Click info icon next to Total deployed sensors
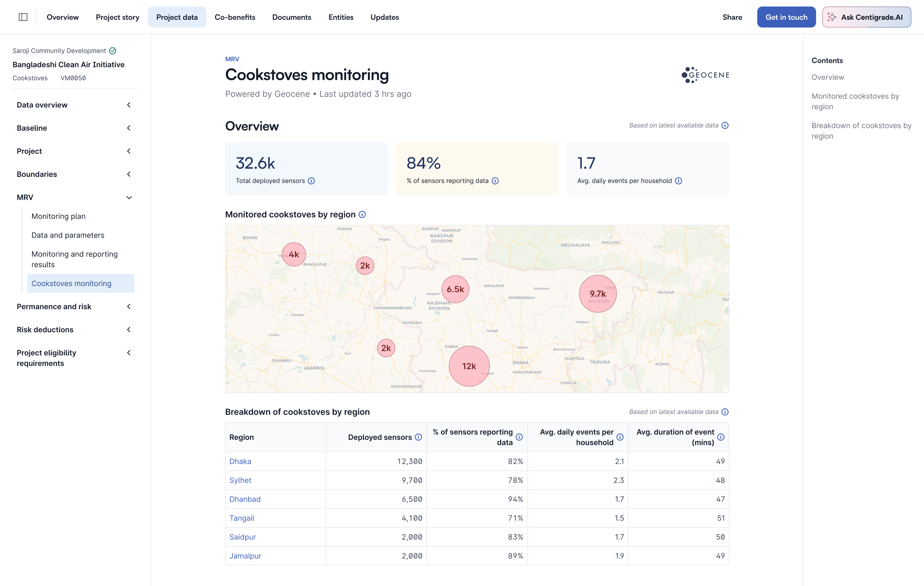Image resolution: width=924 pixels, height=586 pixels. 311,181
